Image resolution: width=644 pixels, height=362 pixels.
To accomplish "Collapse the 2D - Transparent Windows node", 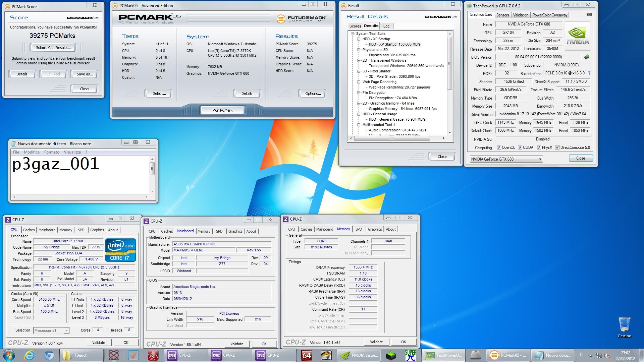I will 359,60.
